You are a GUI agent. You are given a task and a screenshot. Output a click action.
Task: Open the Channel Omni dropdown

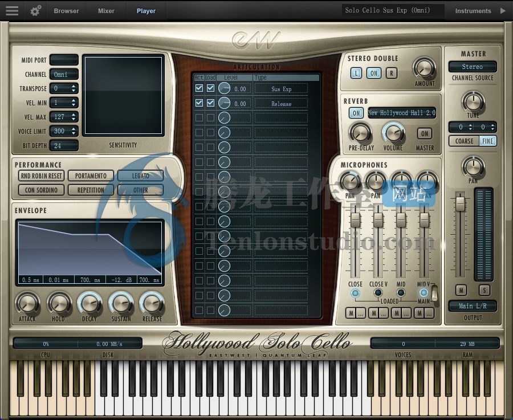pos(64,74)
